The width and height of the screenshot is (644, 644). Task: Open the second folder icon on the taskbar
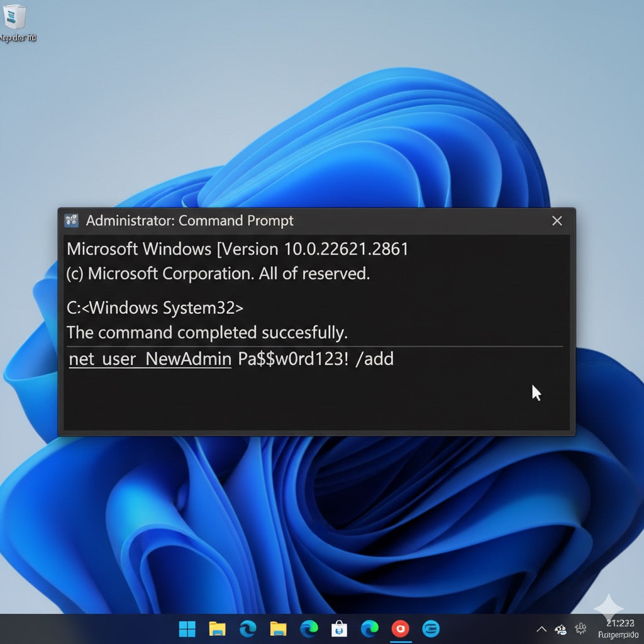(279, 628)
